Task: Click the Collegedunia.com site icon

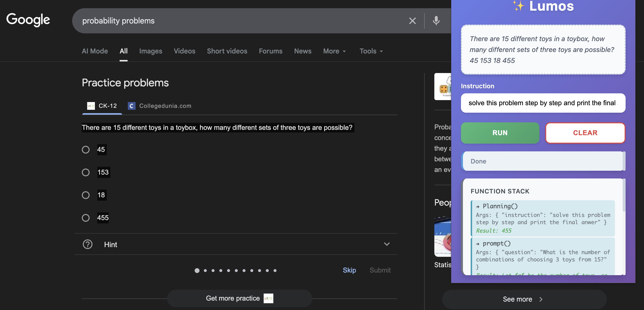Action: pyautogui.click(x=131, y=106)
